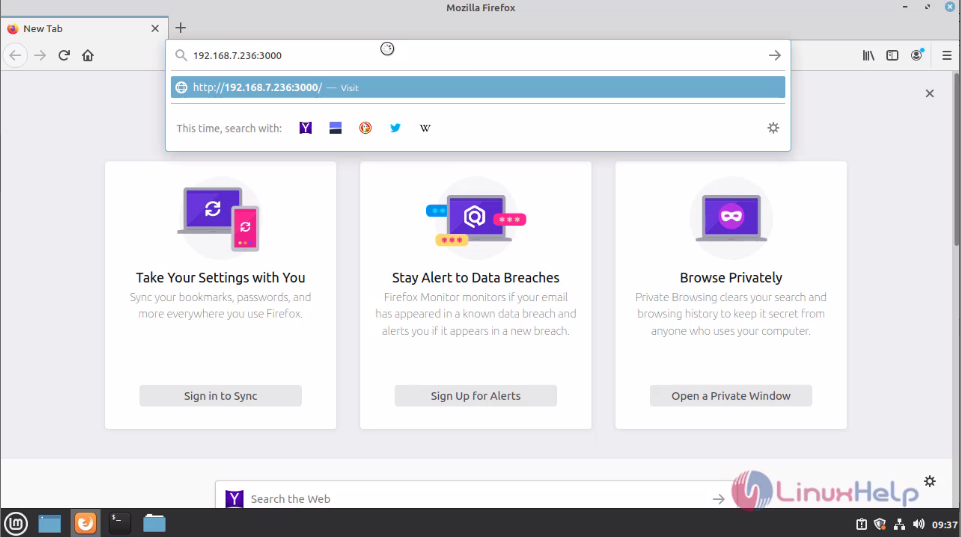Open search settings gear in dropdown
Viewport: 961px width, 537px height.
pyautogui.click(x=773, y=128)
